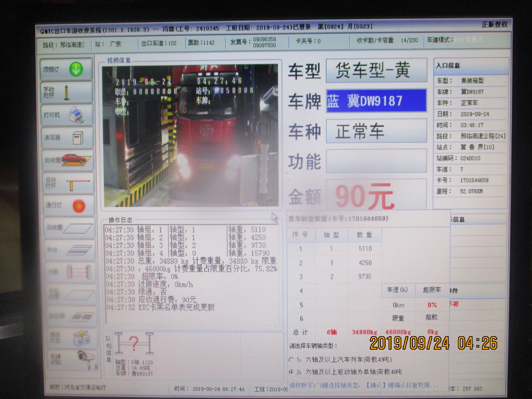Viewport: 532px width, 399px height.
Task: Click entry info row 车牌: 冀DW9187
Action: coord(471,92)
